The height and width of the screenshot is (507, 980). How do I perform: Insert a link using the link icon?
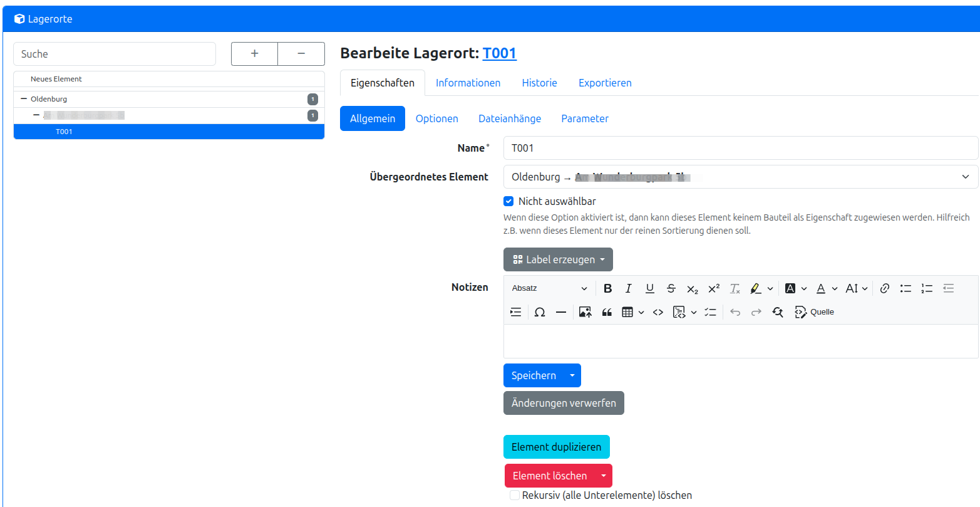click(884, 288)
